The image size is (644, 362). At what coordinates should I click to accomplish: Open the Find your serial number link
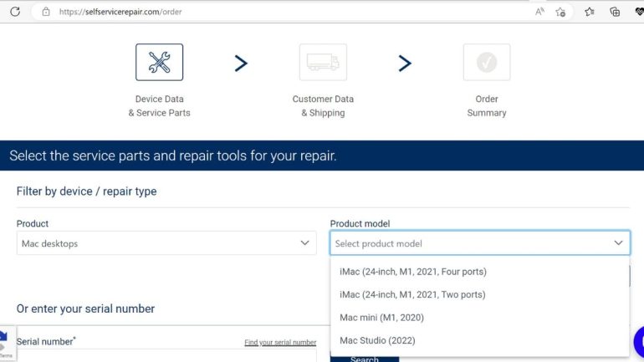[x=280, y=342]
